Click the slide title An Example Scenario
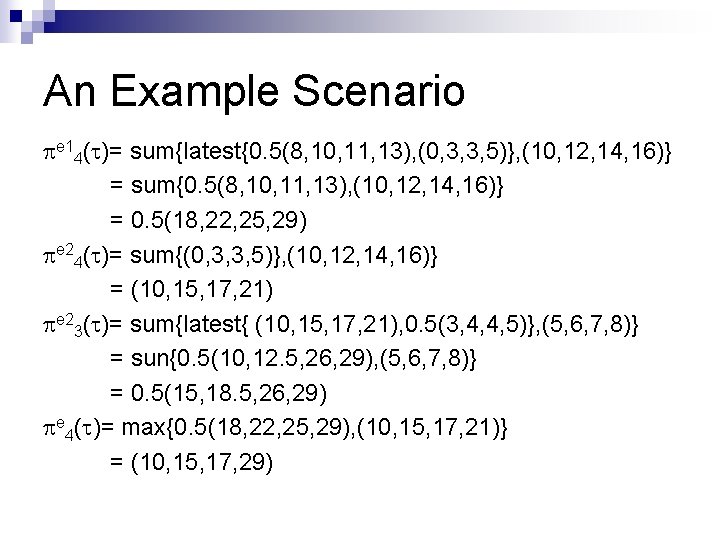The height and width of the screenshot is (540, 720). click(x=254, y=91)
